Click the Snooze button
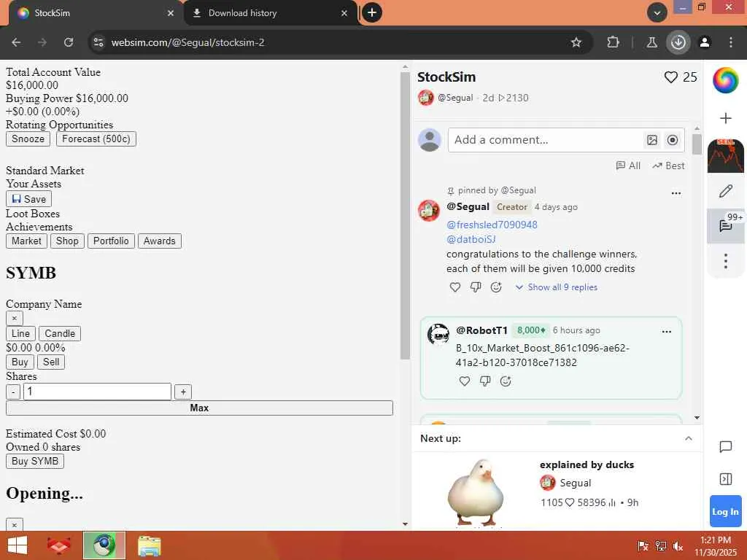747x560 pixels. coord(28,139)
